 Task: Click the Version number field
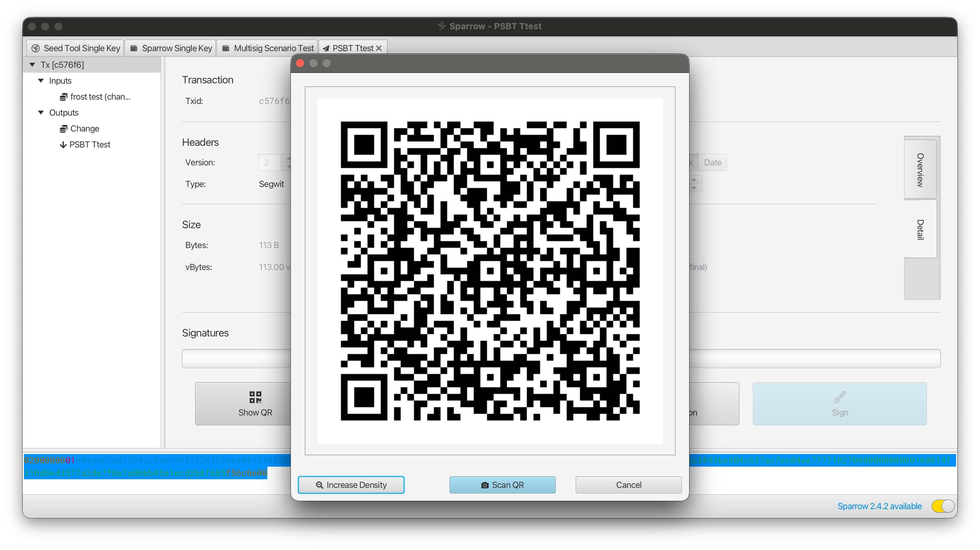pyautogui.click(x=269, y=162)
